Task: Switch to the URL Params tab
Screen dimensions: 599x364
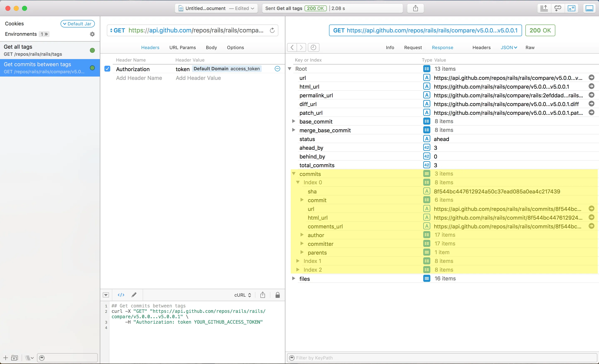Action: point(182,47)
